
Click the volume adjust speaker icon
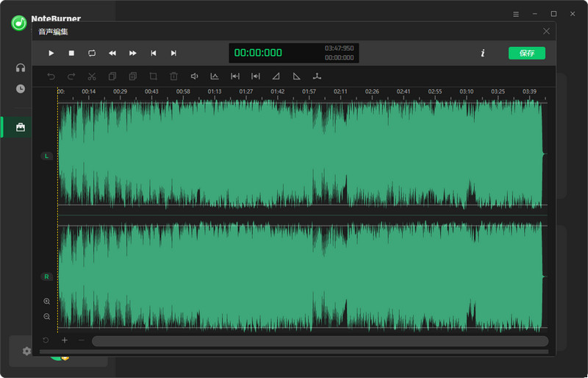tap(195, 76)
